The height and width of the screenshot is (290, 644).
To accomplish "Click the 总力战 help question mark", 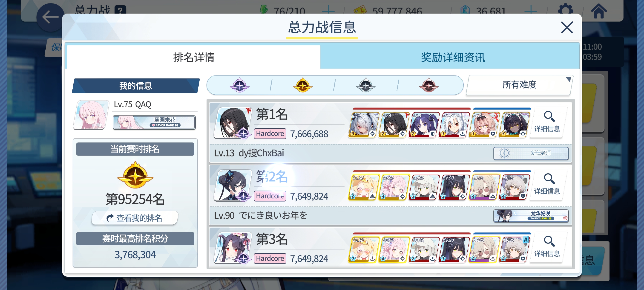I will pos(120,11).
